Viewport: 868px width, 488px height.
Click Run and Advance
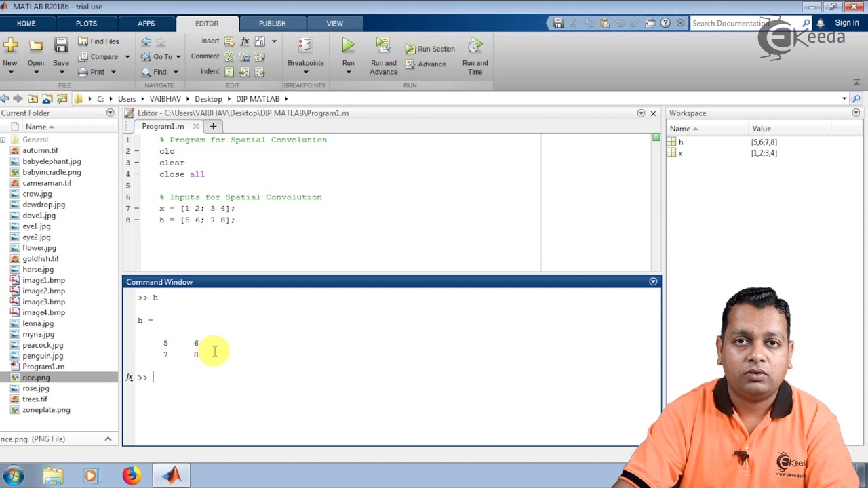[x=384, y=56]
